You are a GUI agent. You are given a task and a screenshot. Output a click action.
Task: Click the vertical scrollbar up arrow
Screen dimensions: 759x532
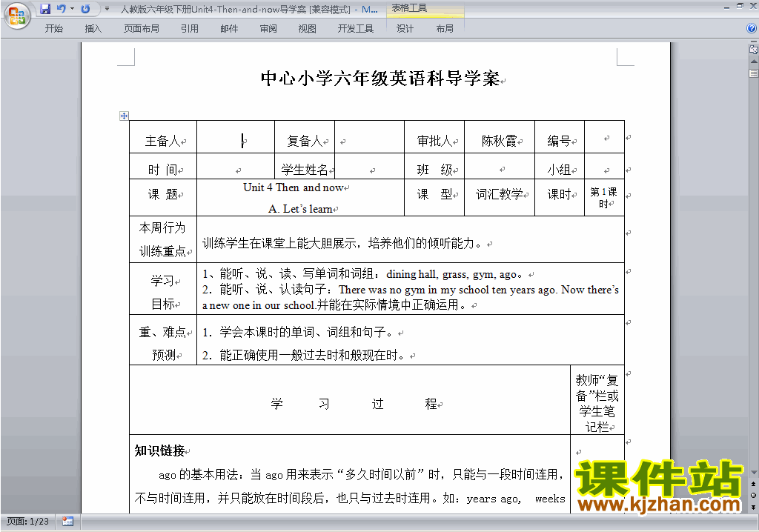753,61
